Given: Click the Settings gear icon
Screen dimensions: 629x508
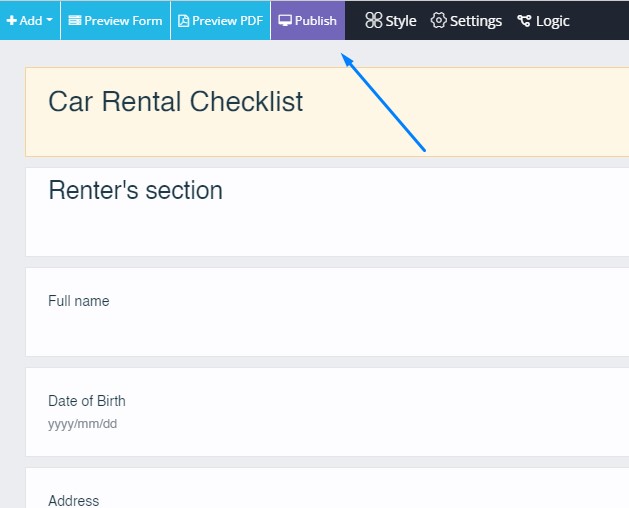Looking at the screenshot, I should click(439, 21).
